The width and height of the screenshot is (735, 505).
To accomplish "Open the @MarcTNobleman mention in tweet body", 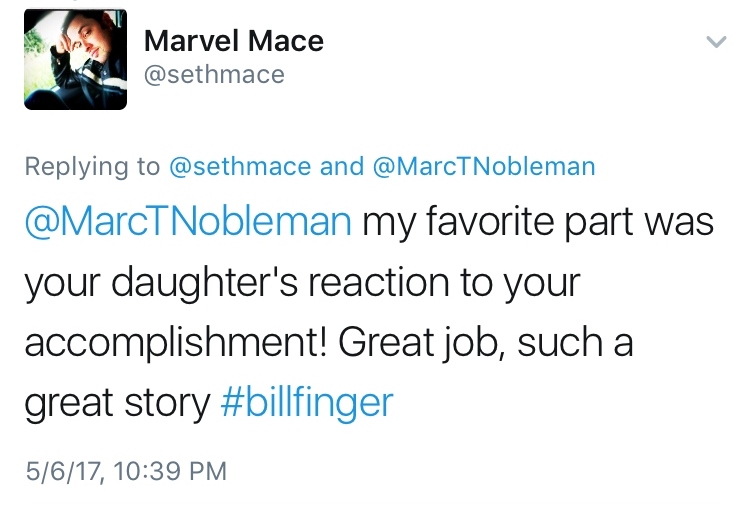I will pos(187,222).
